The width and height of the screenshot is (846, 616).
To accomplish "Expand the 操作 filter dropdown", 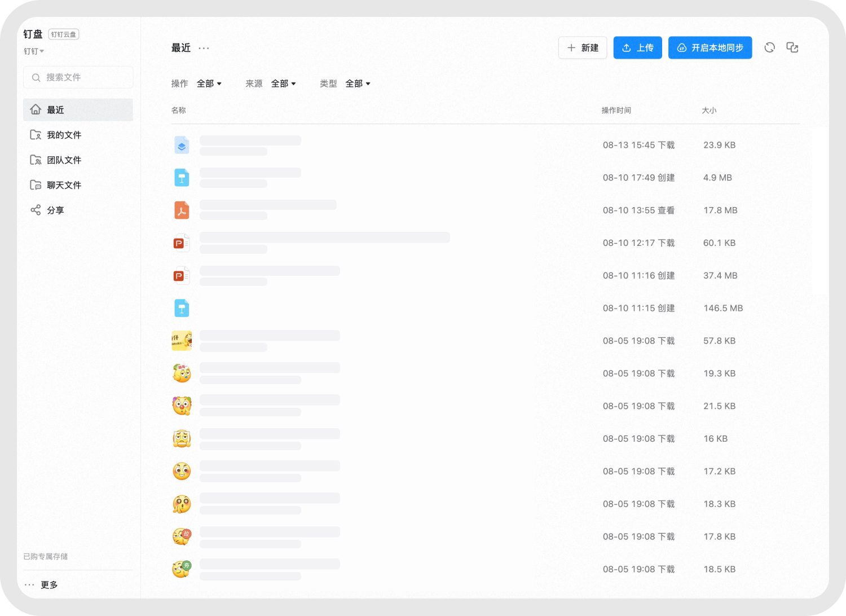I will point(209,83).
